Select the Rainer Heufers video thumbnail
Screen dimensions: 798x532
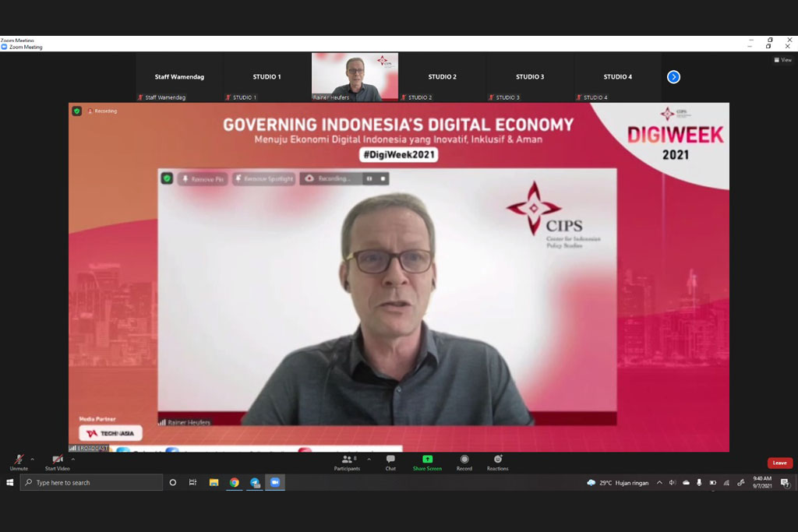pos(355,77)
